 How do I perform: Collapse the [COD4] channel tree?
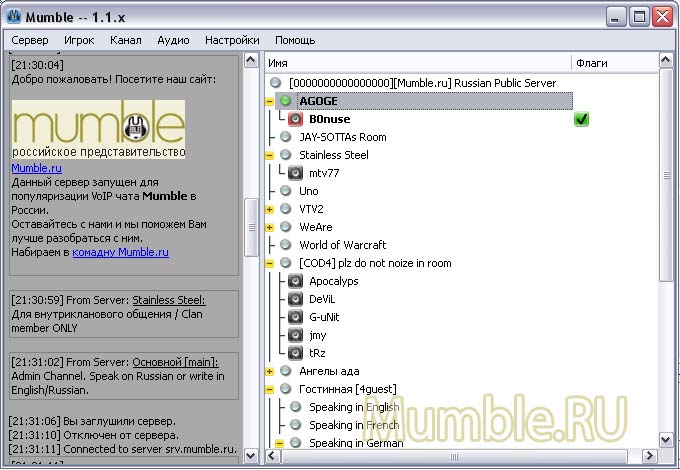[x=269, y=263]
